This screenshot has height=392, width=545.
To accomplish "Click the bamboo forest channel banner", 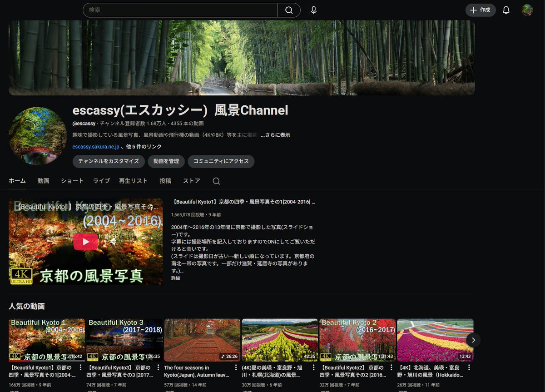I will pyautogui.click(x=242, y=58).
